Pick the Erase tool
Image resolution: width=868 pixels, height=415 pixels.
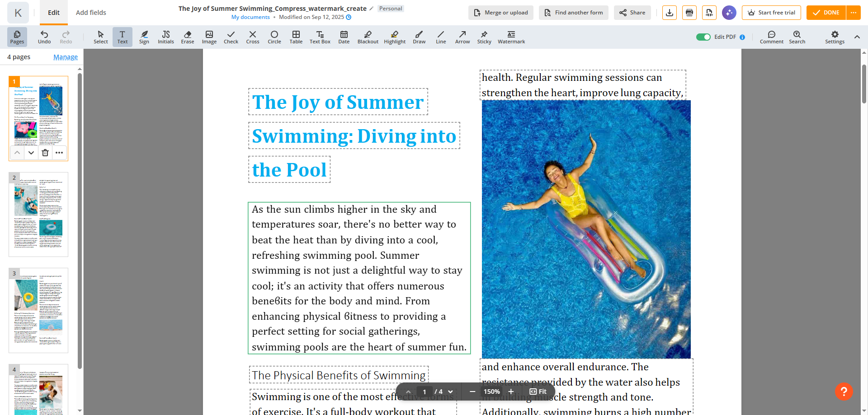point(187,37)
